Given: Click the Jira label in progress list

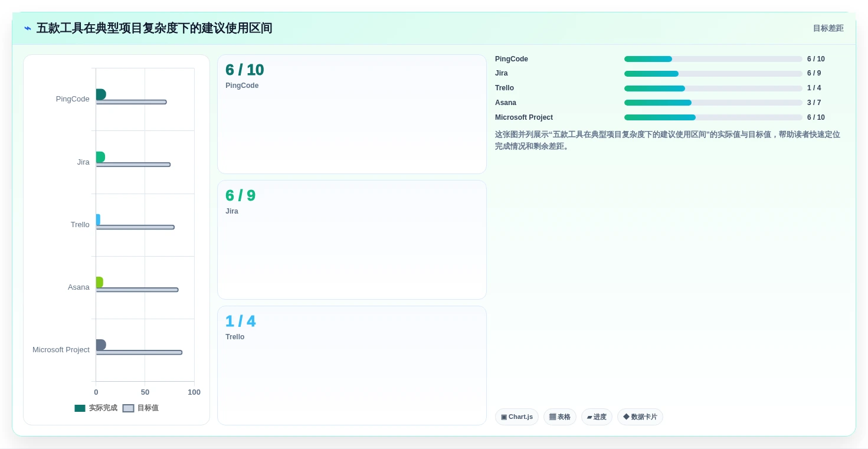Looking at the screenshot, I should (x=502, y=73).
